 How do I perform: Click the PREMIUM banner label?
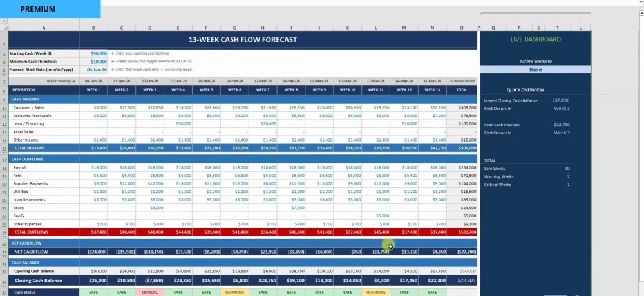coord(38,9)
